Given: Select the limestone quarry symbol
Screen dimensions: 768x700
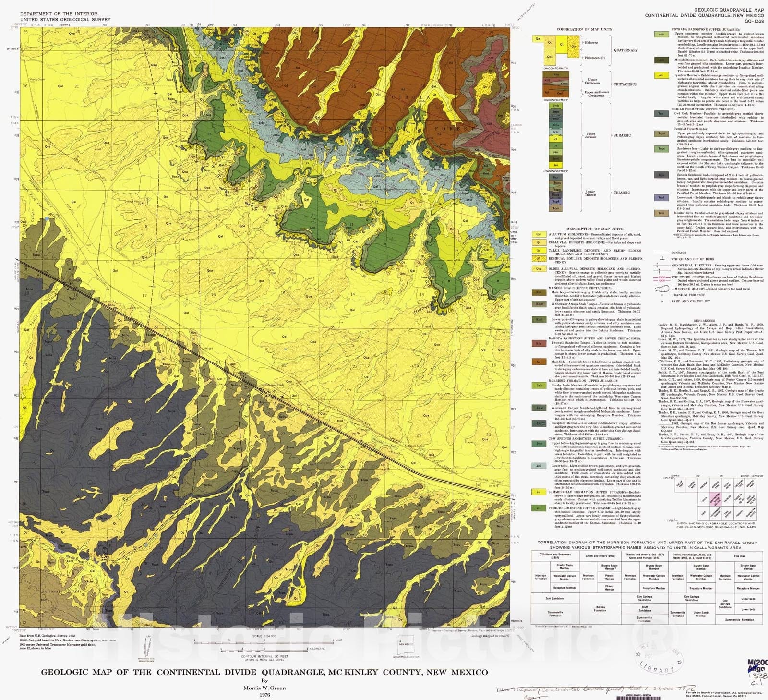Looking at the screenshot, I should tap(662, 289).
